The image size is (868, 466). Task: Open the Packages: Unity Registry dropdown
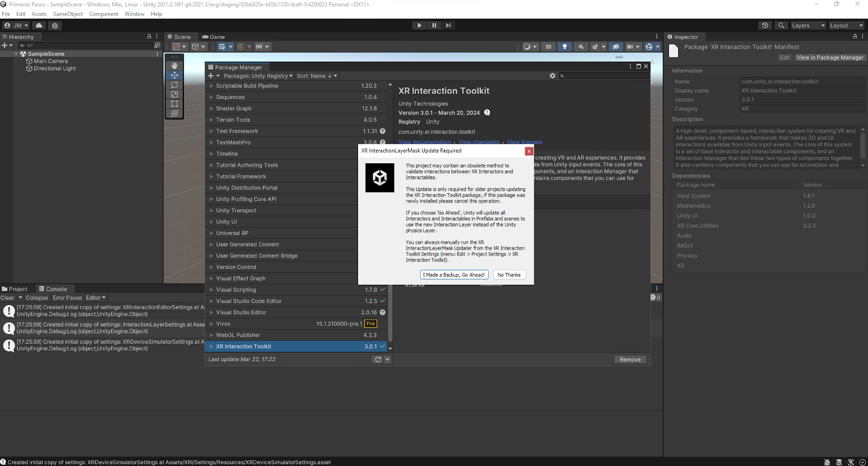coord(258,76)
